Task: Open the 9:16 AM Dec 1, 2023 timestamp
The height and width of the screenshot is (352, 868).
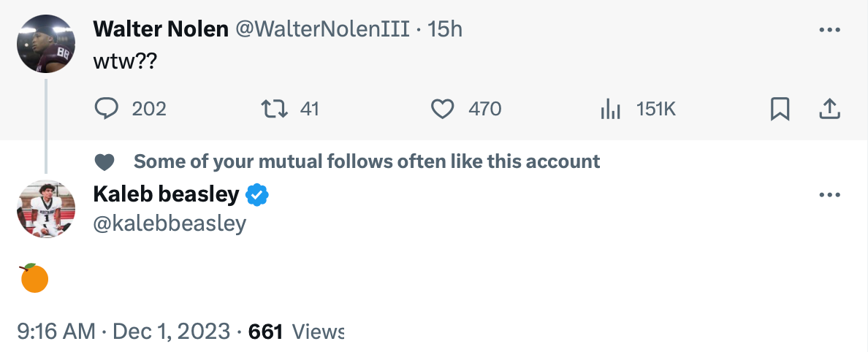Action: tap(123, 332)
